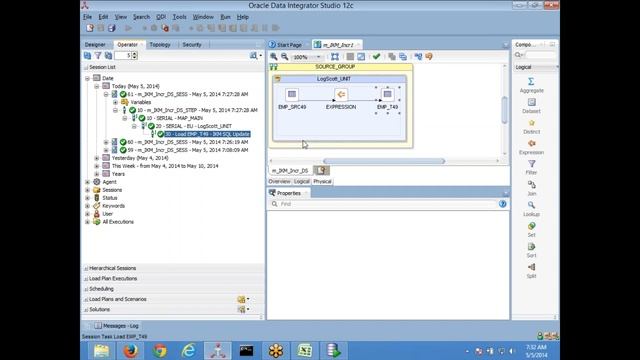Open Internet Explorer from the taskbar

pyautogui.click(x=189, y=351)
